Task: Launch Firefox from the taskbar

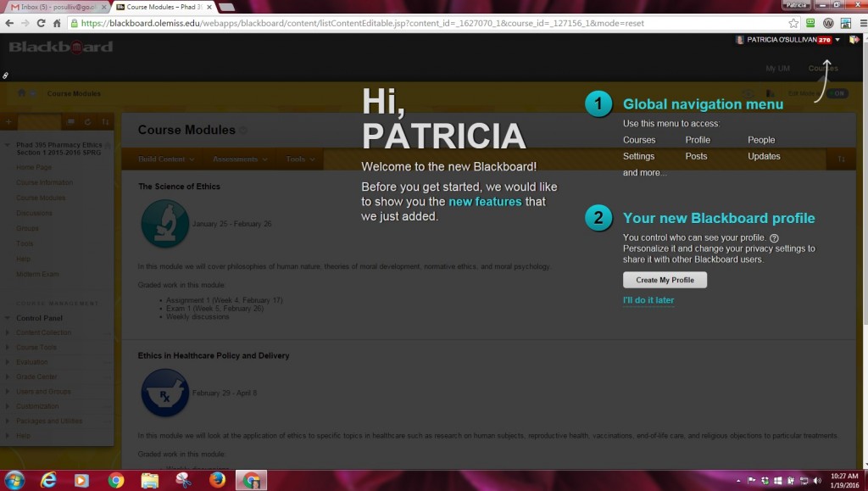Action: pyautogui.click(x=217, y=480)
